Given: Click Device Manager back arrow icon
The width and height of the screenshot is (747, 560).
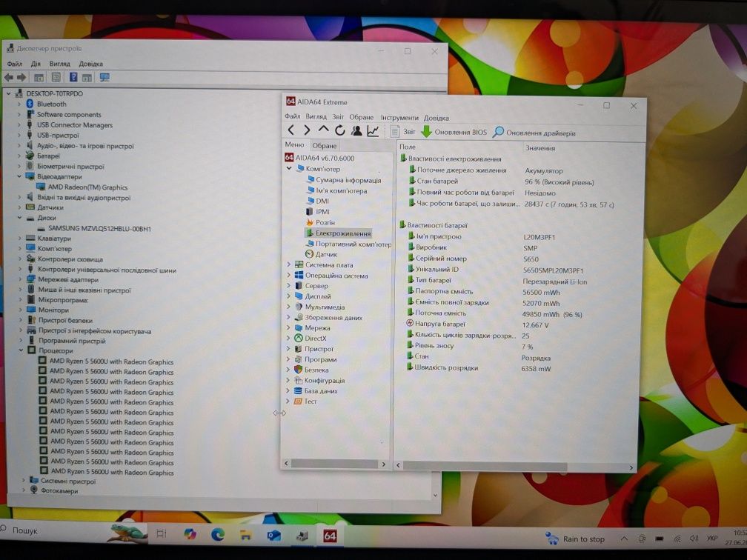Looking at the screenshot, I should pyautogui.click(x=9, y=77).
